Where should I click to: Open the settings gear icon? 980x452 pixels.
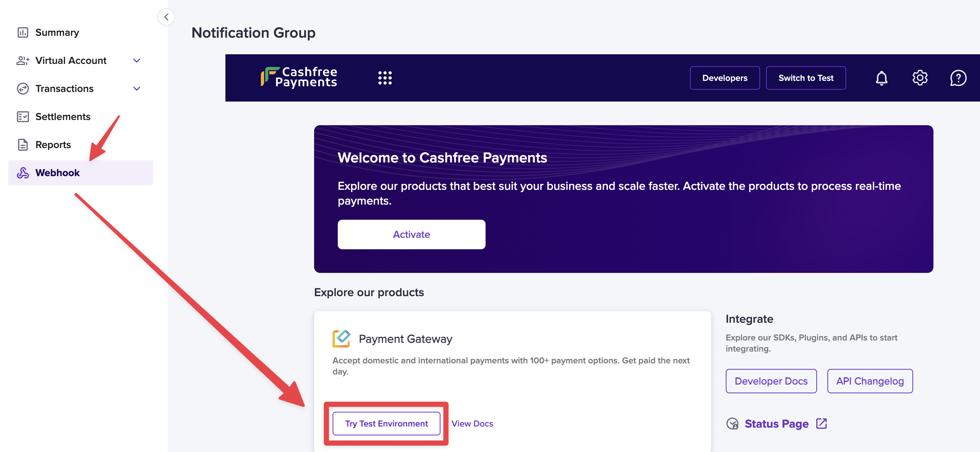point(920,78)
